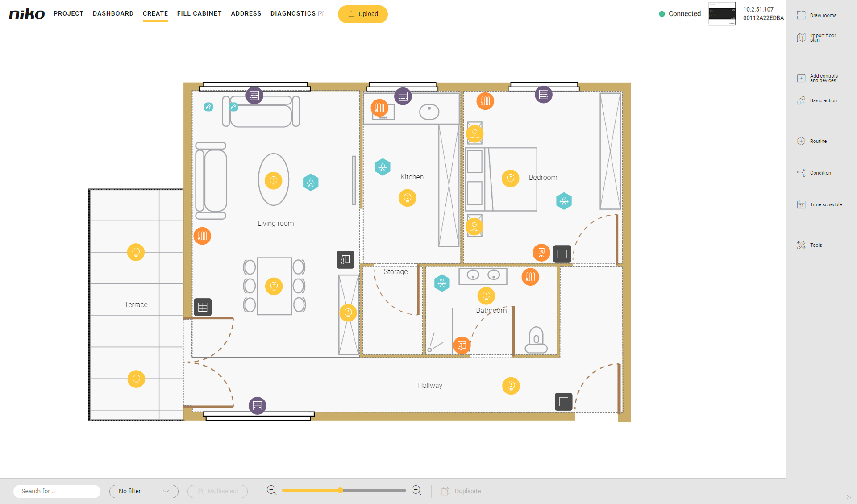Open Time schedule
Image resolution: width=857 pixels, height=504 pixels.
coord(820,204)
